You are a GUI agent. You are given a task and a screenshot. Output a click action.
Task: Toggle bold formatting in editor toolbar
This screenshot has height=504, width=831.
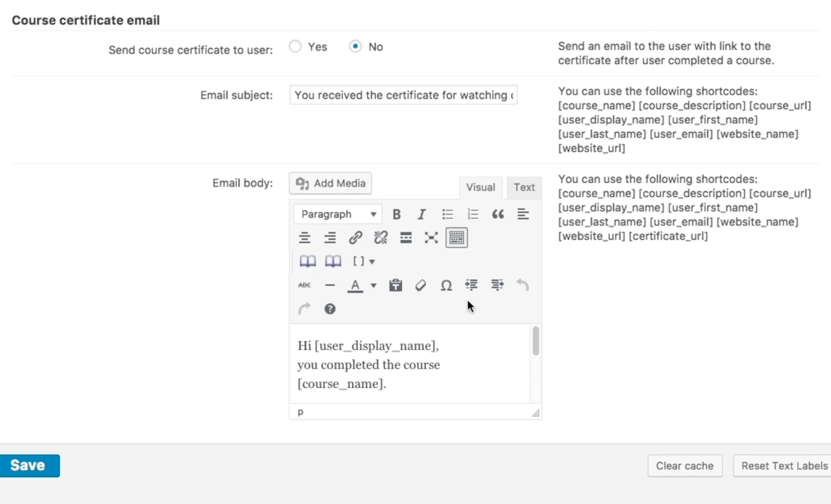[x=396, y=214]
